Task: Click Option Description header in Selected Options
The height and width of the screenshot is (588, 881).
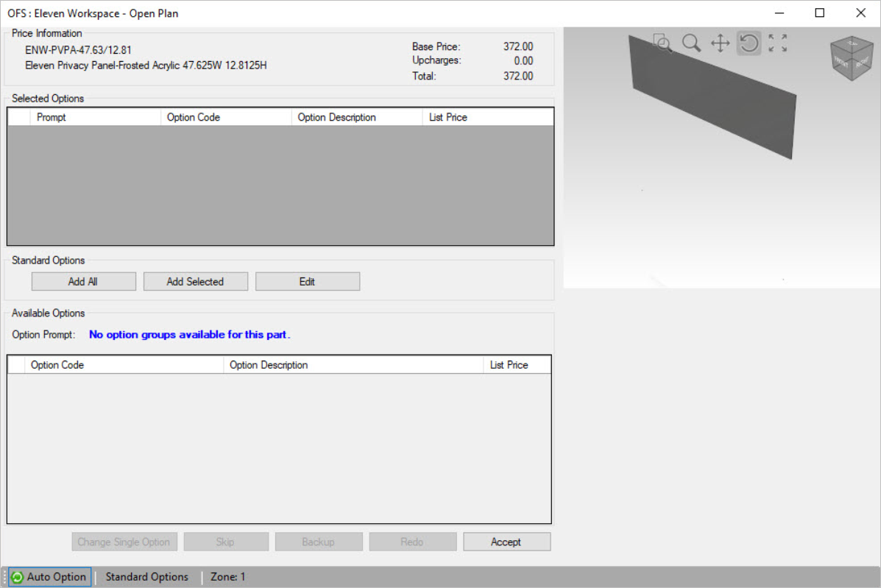Action: pos(357,117)
